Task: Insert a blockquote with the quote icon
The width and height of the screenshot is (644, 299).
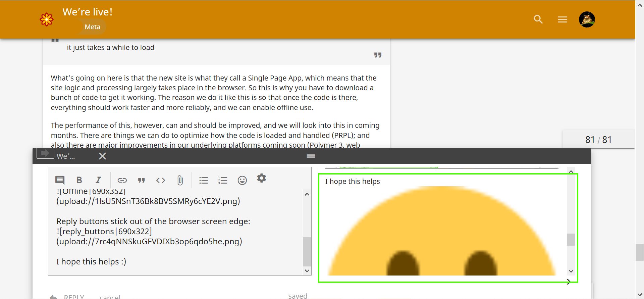Action: click(142, 181)
